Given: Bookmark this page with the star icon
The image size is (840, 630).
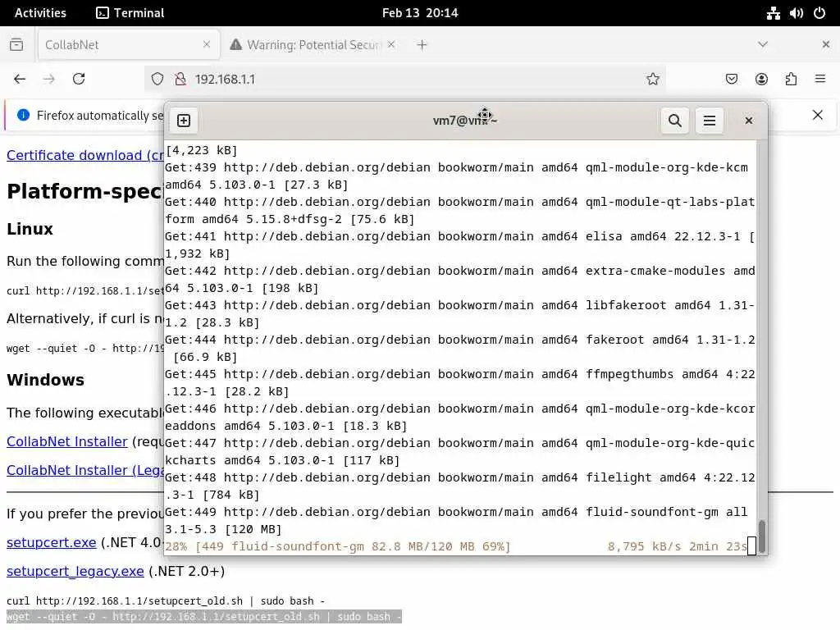Looking at the screenshot, I should 652,80.
